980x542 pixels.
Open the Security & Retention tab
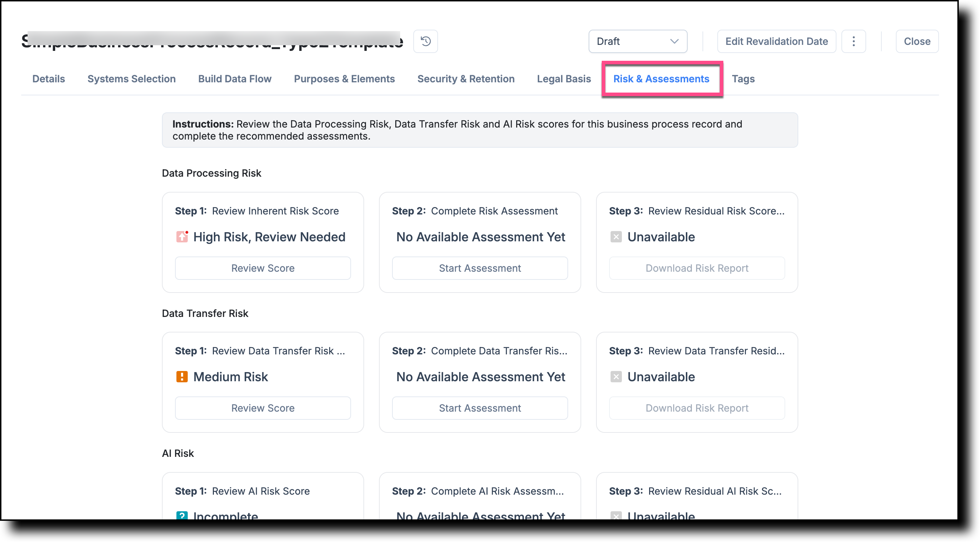(x=466, y=79)
